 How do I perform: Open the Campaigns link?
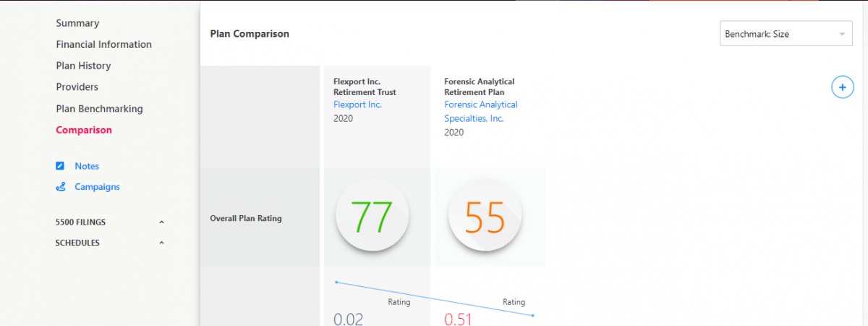click(x=97, y=187)
